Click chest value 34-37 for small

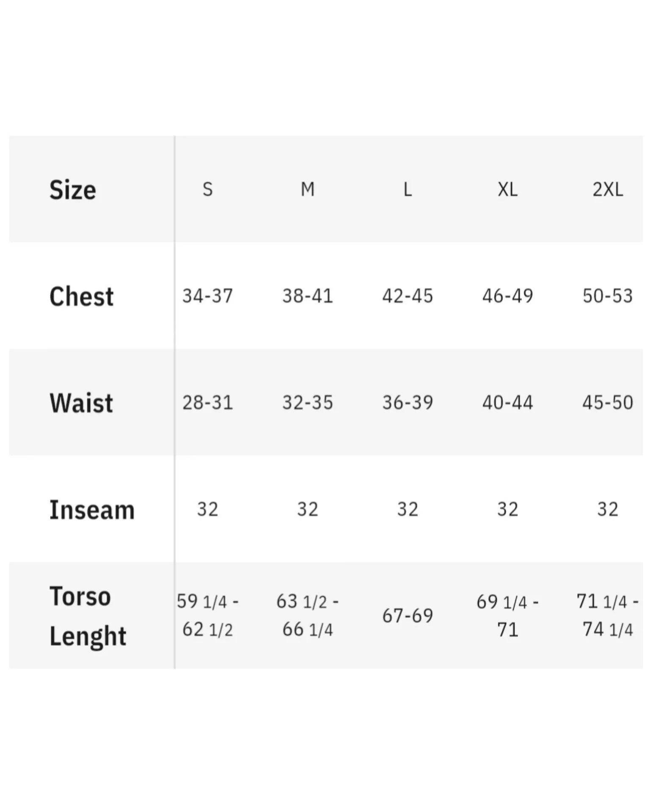click(207, 296)
